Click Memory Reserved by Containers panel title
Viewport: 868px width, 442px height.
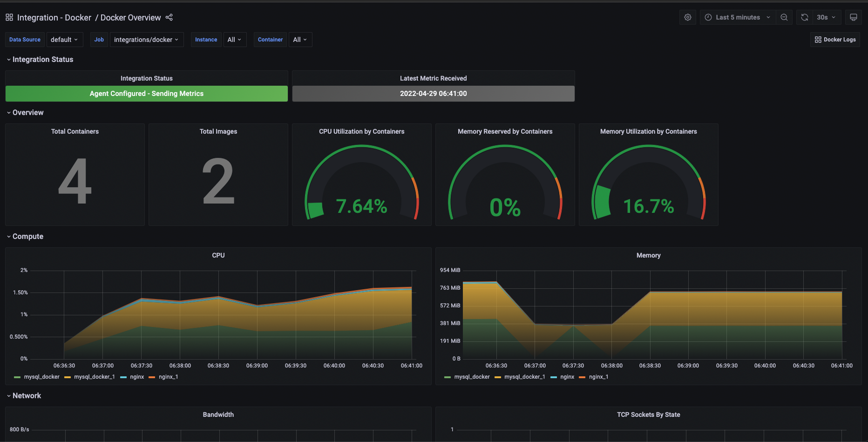pos(505,131)
